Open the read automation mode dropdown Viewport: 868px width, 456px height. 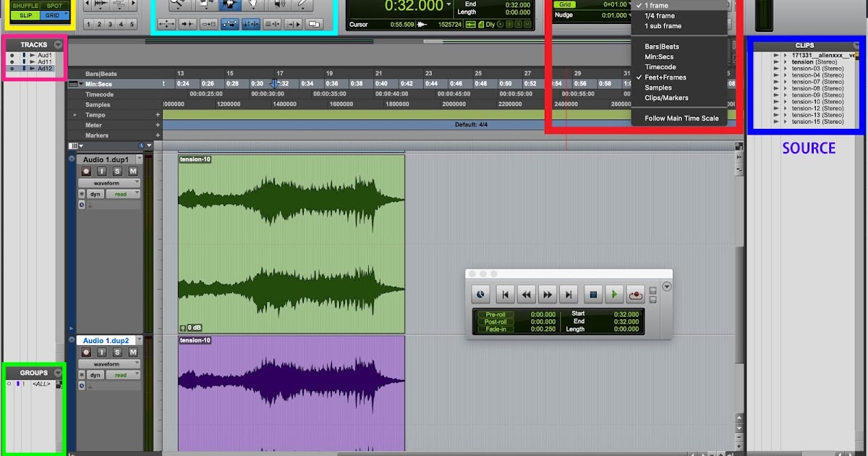123,194
